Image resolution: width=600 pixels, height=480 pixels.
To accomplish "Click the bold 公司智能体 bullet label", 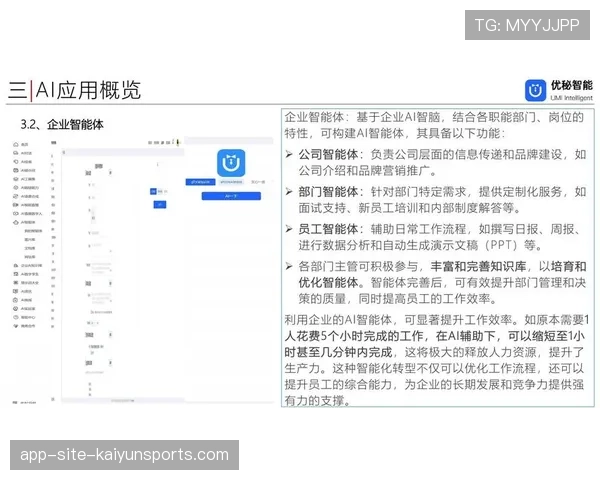I will (x=328, y=154).
